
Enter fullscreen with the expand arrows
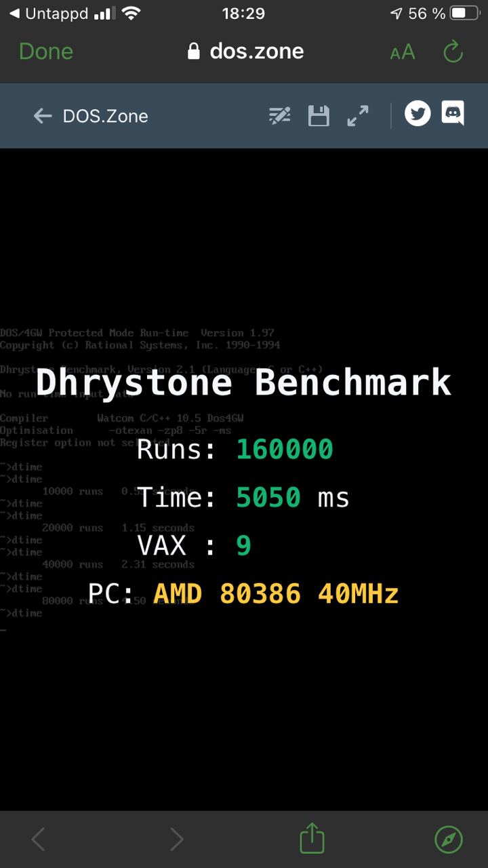[358, 116]
